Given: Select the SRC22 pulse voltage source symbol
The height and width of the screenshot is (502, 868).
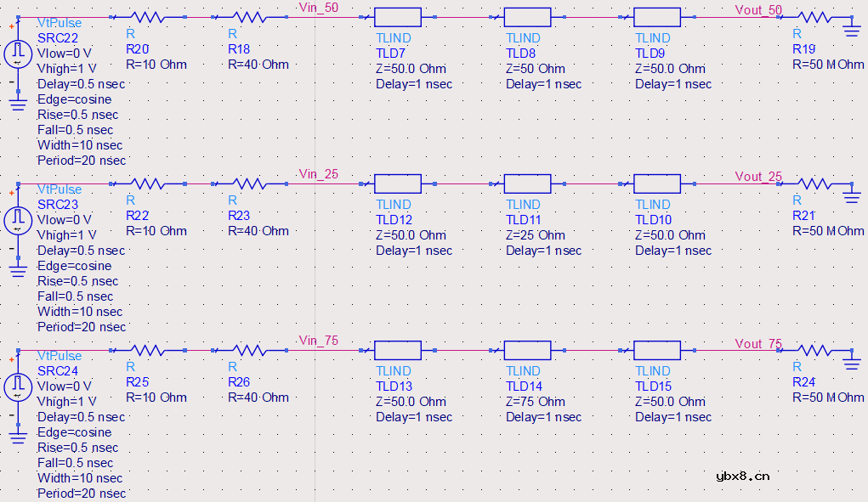Looking at the screenshot, I should pos(18,54).
